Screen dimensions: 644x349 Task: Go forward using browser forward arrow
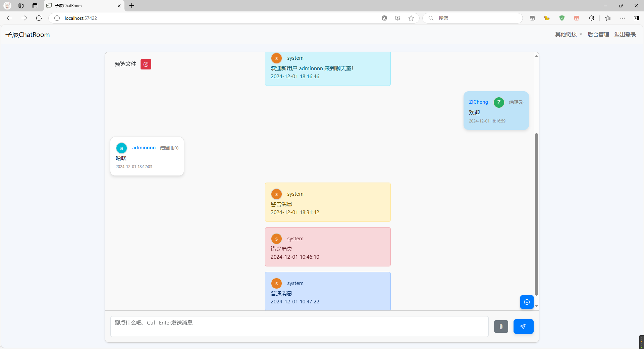24,18
